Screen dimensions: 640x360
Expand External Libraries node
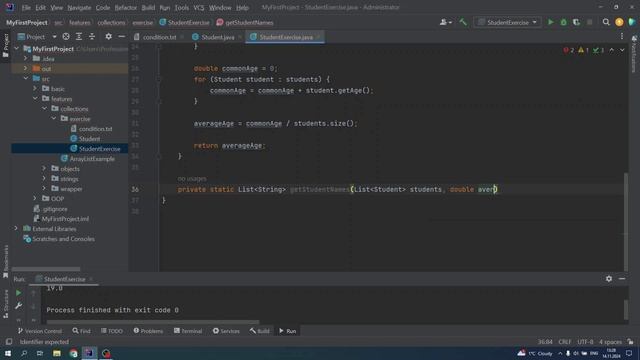(x=16, y=229)
